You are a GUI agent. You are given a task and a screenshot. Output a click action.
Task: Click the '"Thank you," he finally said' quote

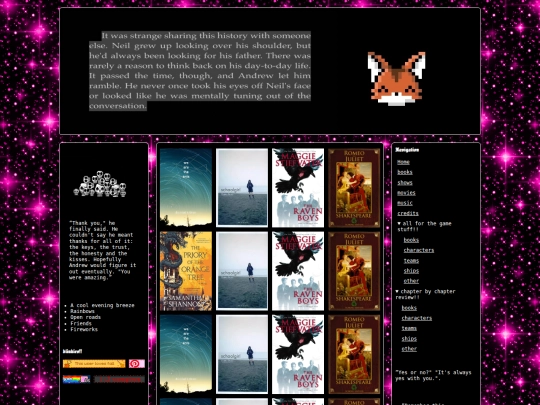[x=102, y=250]
